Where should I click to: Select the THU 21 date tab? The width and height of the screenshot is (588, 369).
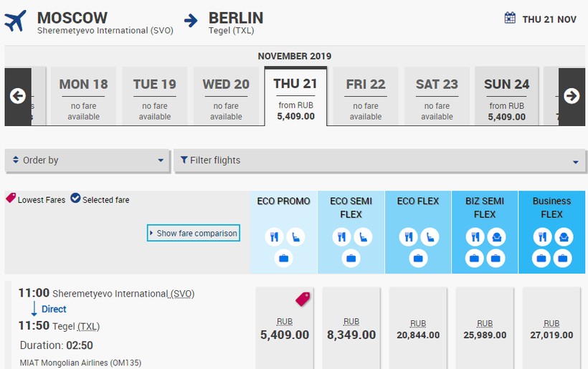(x=295, y=97)
